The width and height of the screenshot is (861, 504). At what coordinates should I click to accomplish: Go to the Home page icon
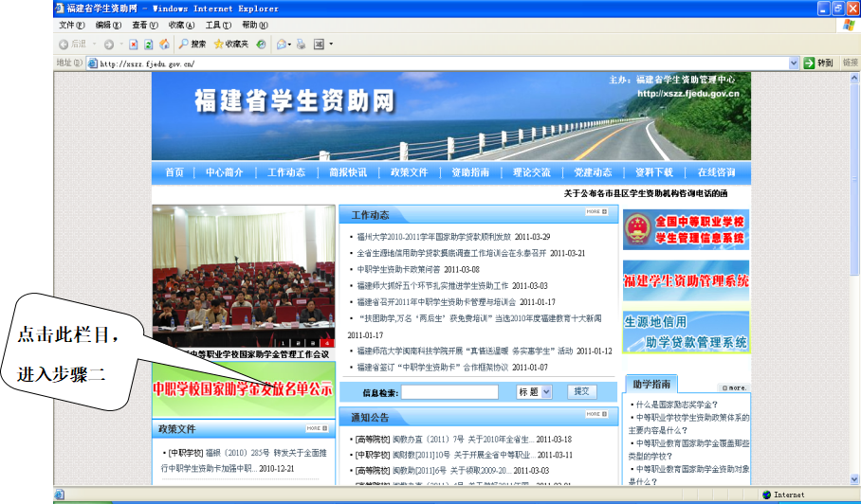[x=164, y=45]
